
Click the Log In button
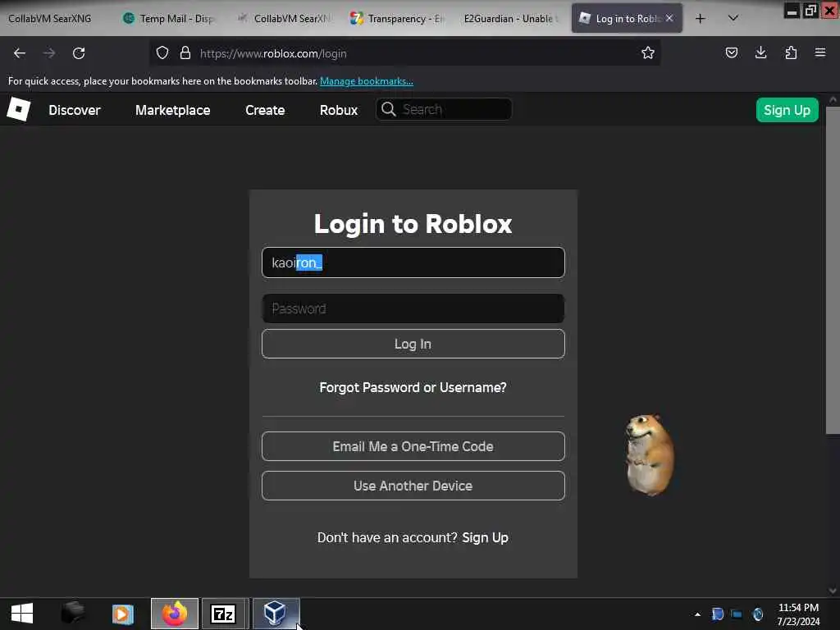click(413, 344)
